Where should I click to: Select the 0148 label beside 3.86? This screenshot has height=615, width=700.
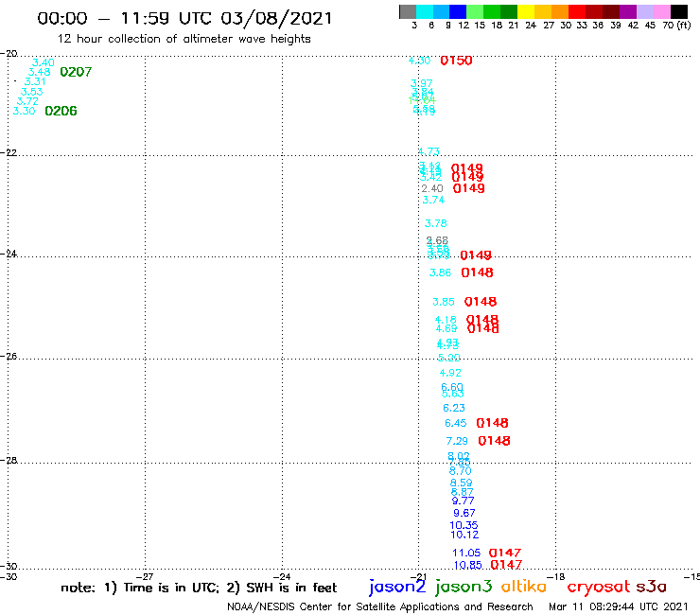click(478, 272)
